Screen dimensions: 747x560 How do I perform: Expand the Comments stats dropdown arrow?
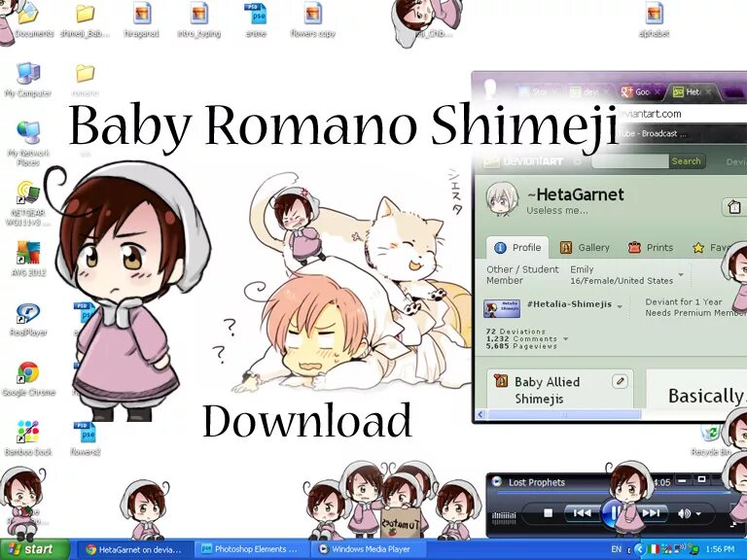(x=565, y=339)
